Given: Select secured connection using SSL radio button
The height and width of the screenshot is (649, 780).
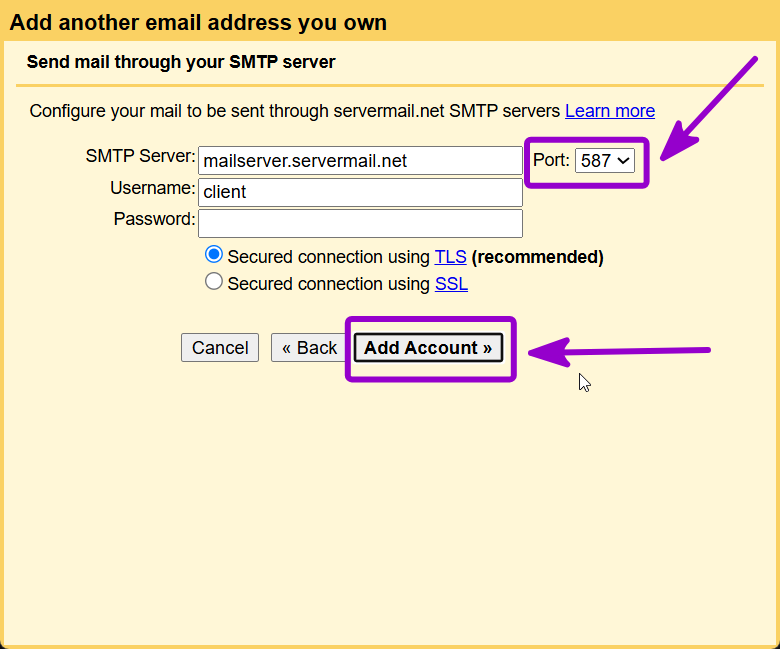Looking at the screenshot, I should click(214, 281).
